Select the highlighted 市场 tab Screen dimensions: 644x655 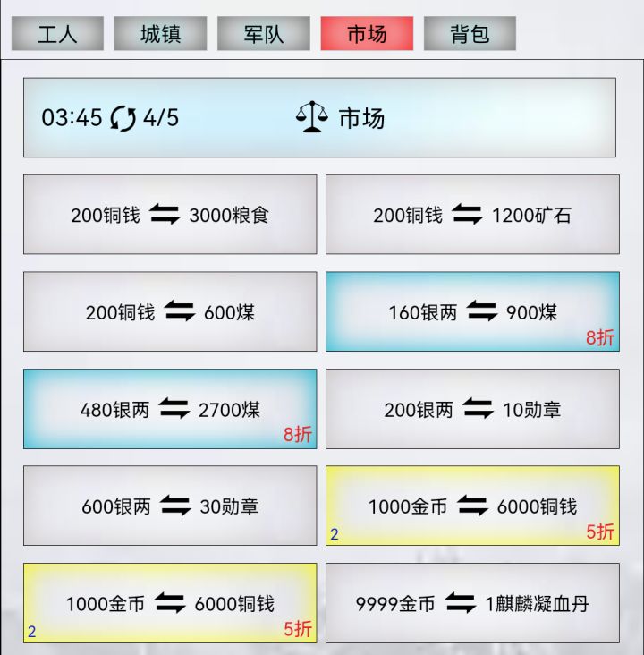point(367,33)
